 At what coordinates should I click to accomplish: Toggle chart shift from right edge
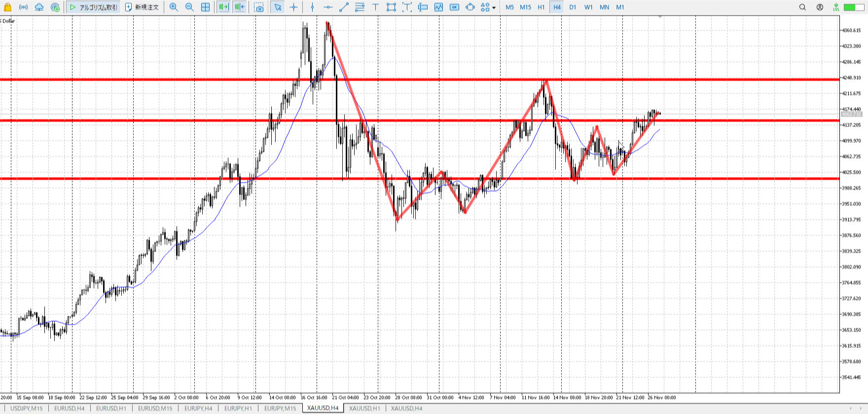point(239,7)
